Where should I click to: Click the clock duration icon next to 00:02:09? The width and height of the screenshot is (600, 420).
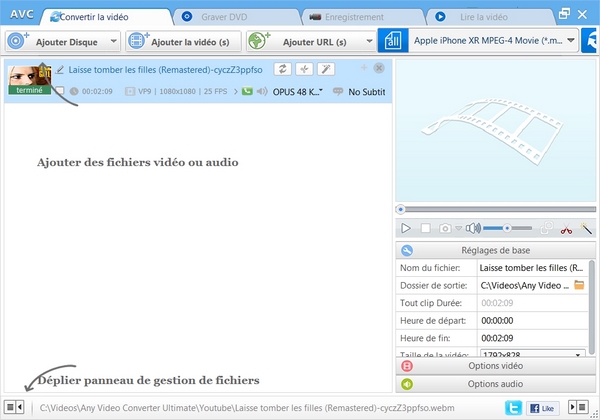point(74,91)
